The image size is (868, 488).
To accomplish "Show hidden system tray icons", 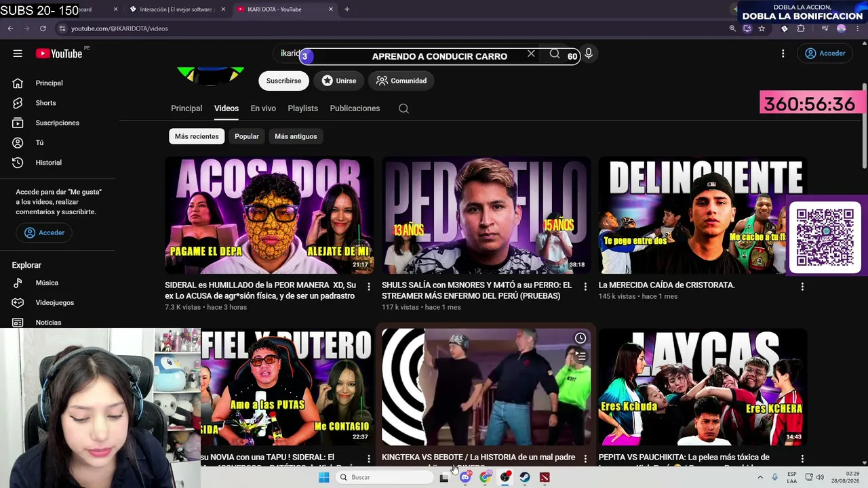I will point(760,477).
